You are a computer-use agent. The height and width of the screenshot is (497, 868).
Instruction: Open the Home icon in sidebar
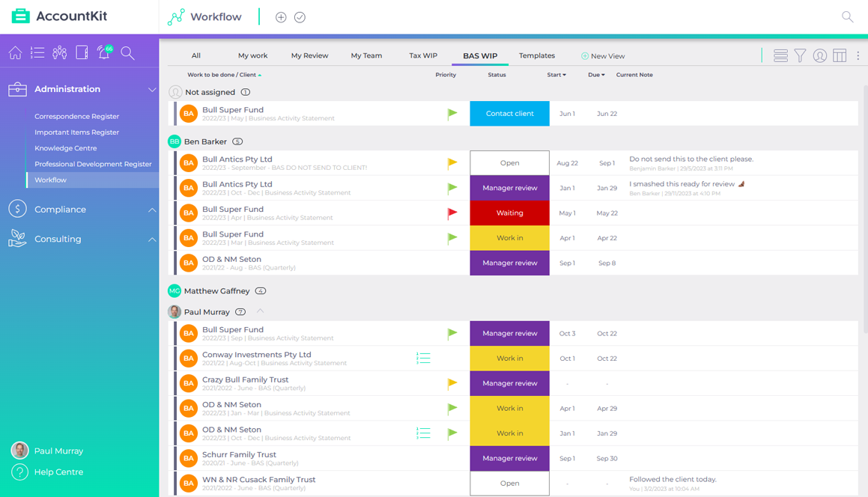click(16, 52)
